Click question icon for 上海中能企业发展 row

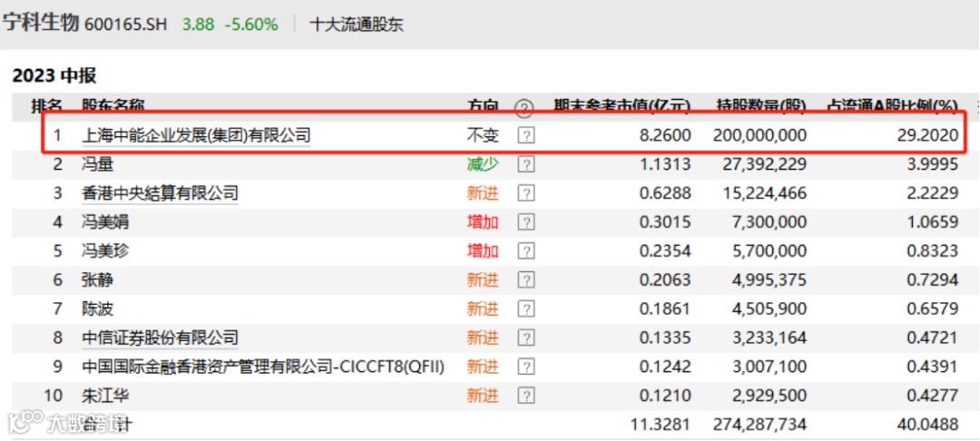pyautogui.click(x=526, y=135)
